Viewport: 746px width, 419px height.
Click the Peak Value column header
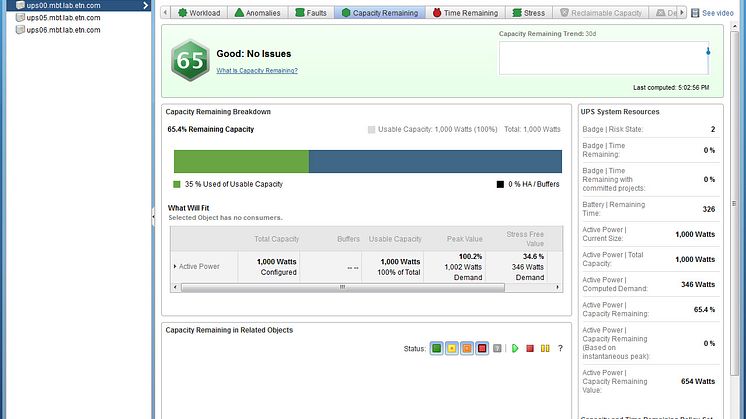(464, 239)
